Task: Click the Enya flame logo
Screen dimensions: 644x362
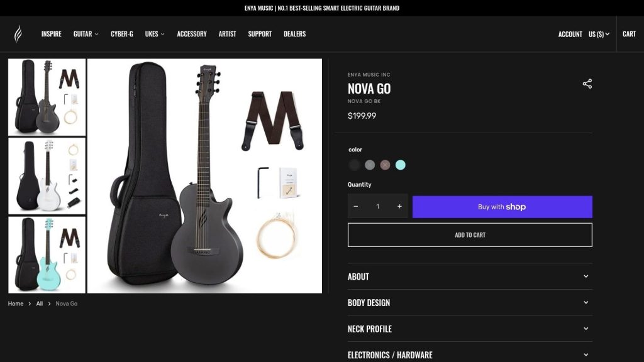Action: coord(18,34)
